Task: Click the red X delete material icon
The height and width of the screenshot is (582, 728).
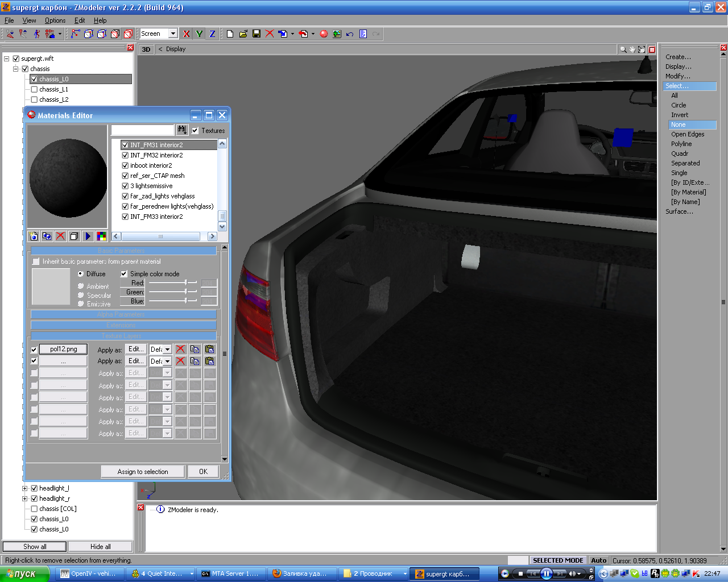Action: (60, 236)
